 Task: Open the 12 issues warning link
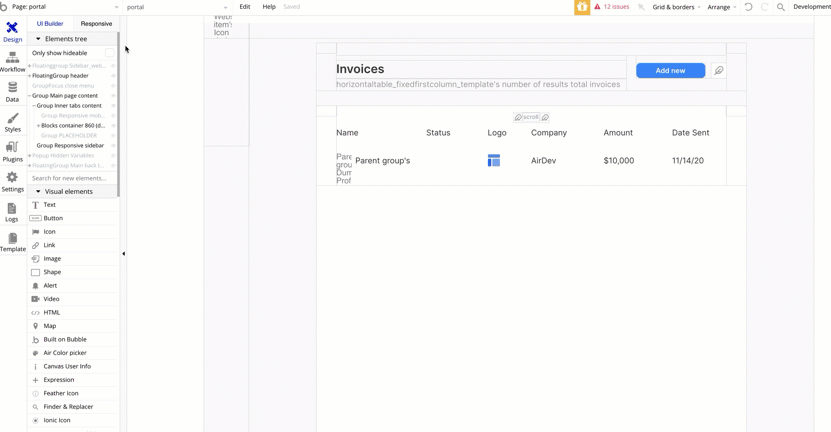click(x=612, y=7)
